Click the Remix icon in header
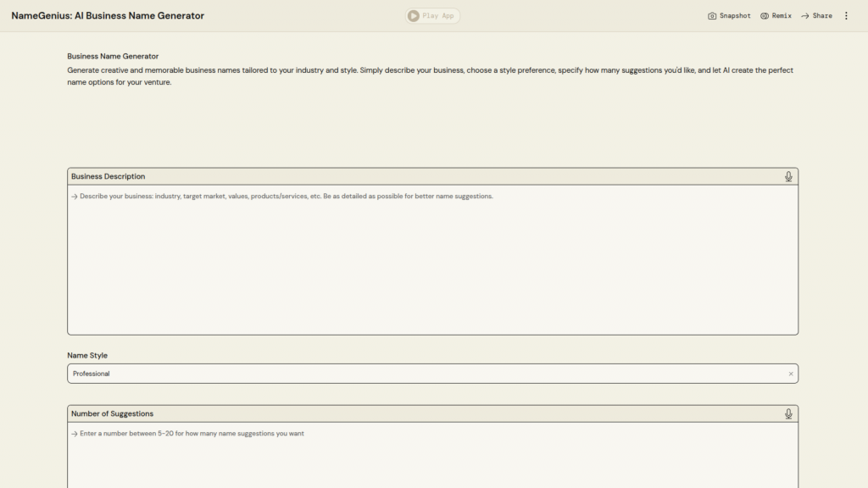The height and width of the screenshot is (488, 868). pos(765,16)
